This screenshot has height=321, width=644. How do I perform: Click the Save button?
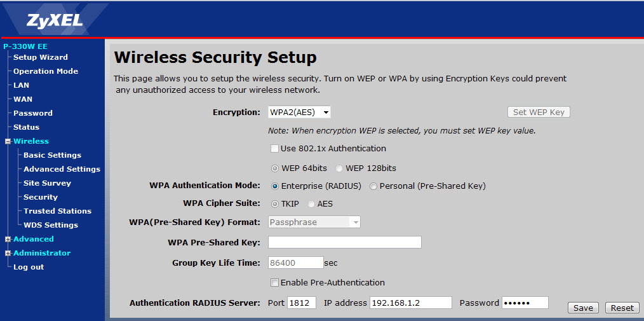(583, 308)
